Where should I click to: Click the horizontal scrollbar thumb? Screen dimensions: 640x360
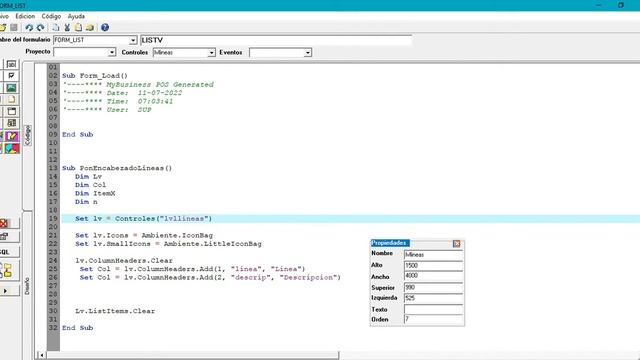(192, 355)
